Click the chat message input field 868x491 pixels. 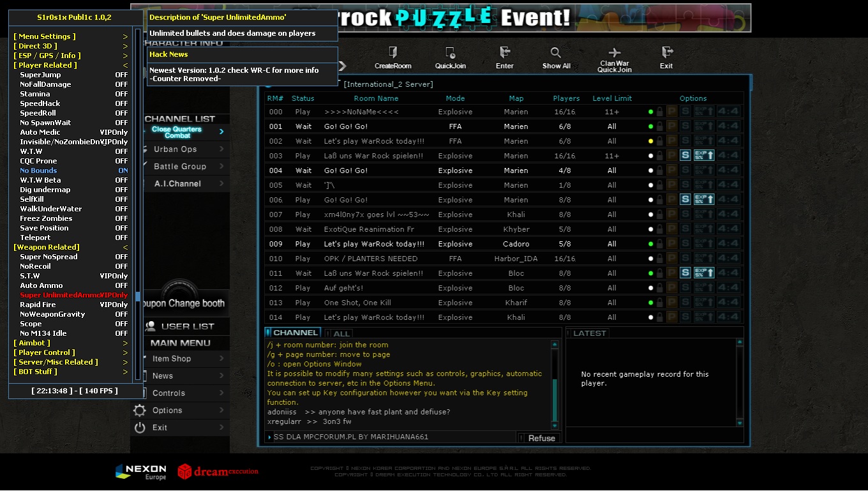pos(394,437)
